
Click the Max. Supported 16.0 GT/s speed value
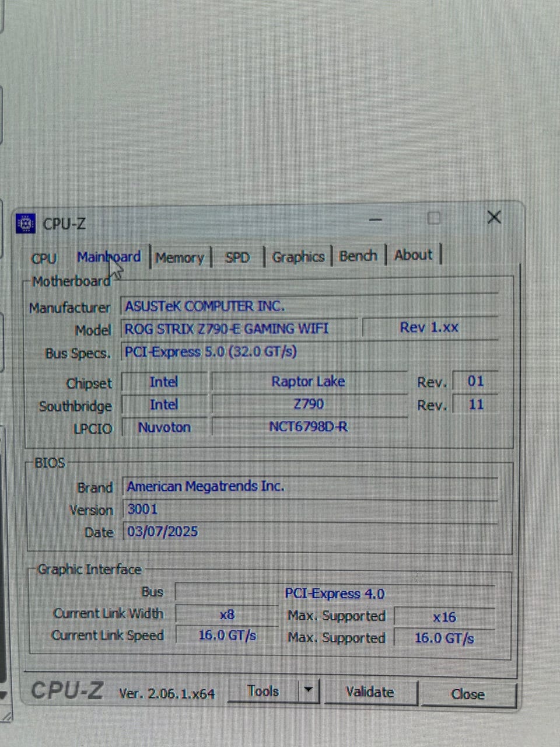tap(444, 638)
